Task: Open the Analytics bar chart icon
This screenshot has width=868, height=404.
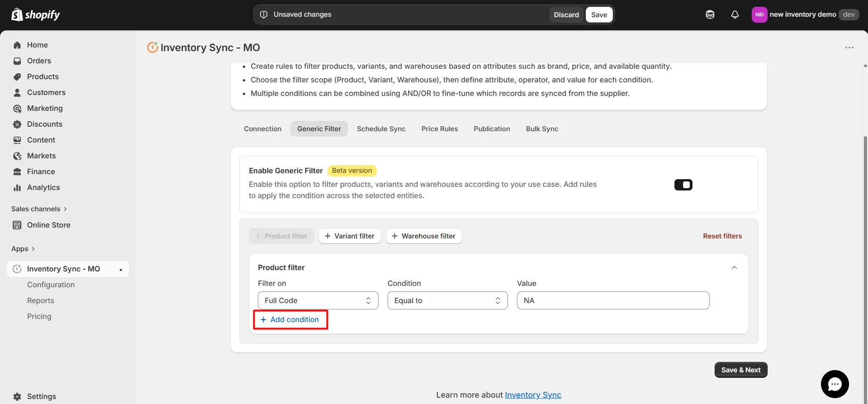Action: click(17, 187)
